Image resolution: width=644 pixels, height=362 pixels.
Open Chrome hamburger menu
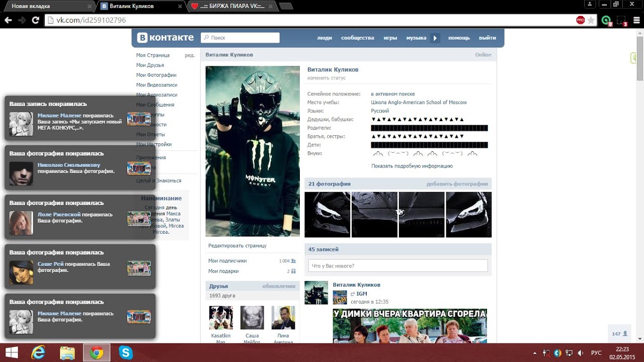click(636, 20)
